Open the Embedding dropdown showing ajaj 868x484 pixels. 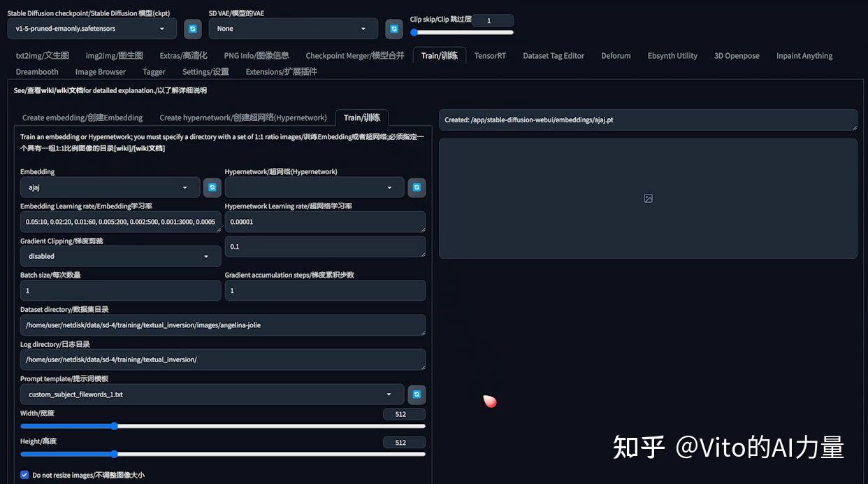110,187
